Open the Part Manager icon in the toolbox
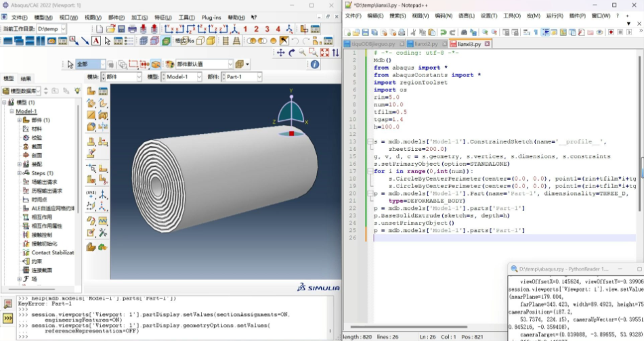 pyautogui.click(x=103, y=91)
